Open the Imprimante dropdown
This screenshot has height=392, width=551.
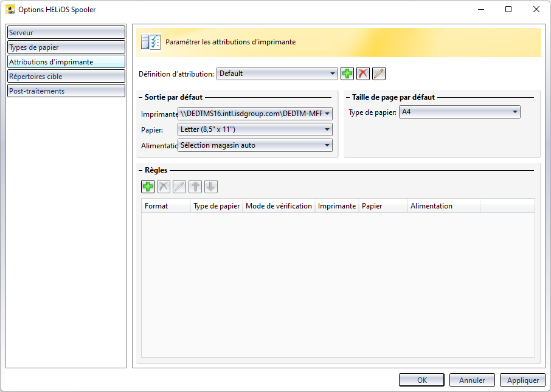(x=255, y=114)
